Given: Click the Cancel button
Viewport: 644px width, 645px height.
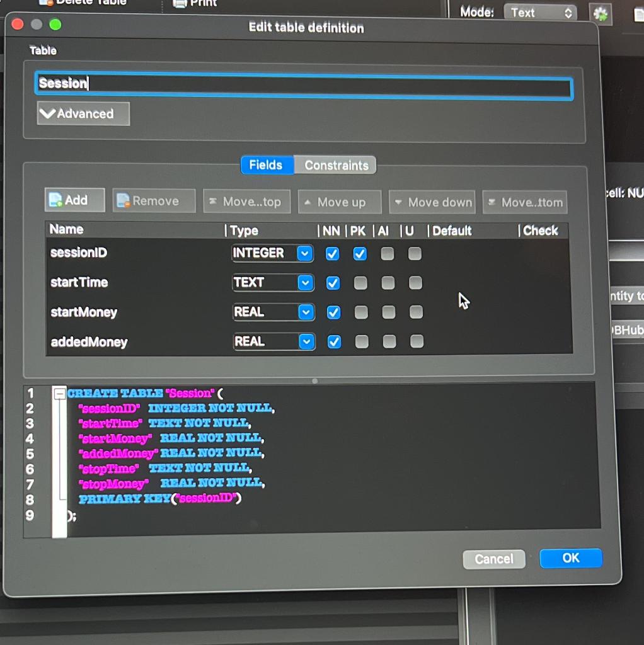Looking at the screenshot, I should 494,559.
